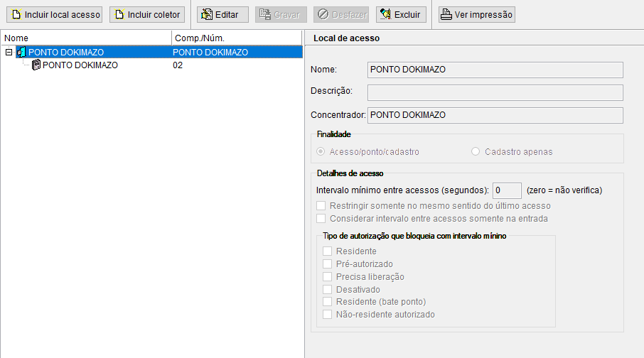Enable the Residente checkbox
Screen dimensions: 644x358
click(328, 251)
